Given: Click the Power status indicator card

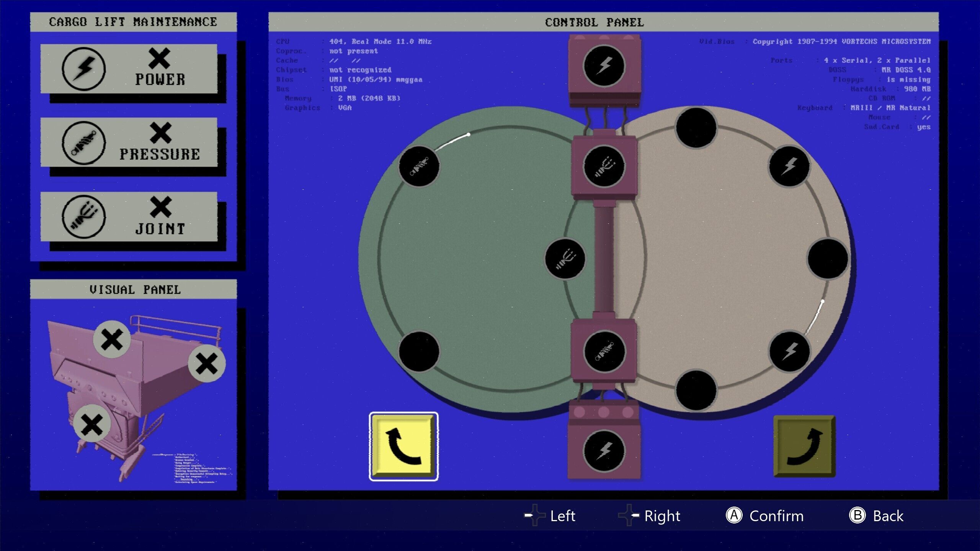Looking at the screenshot, I should 129,69.
